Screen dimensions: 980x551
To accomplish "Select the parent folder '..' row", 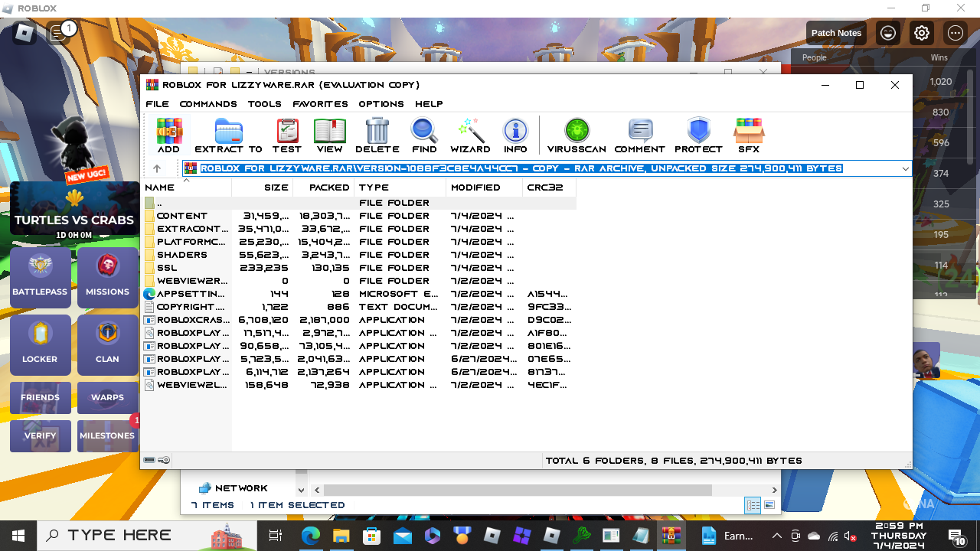I will point(360,203).
